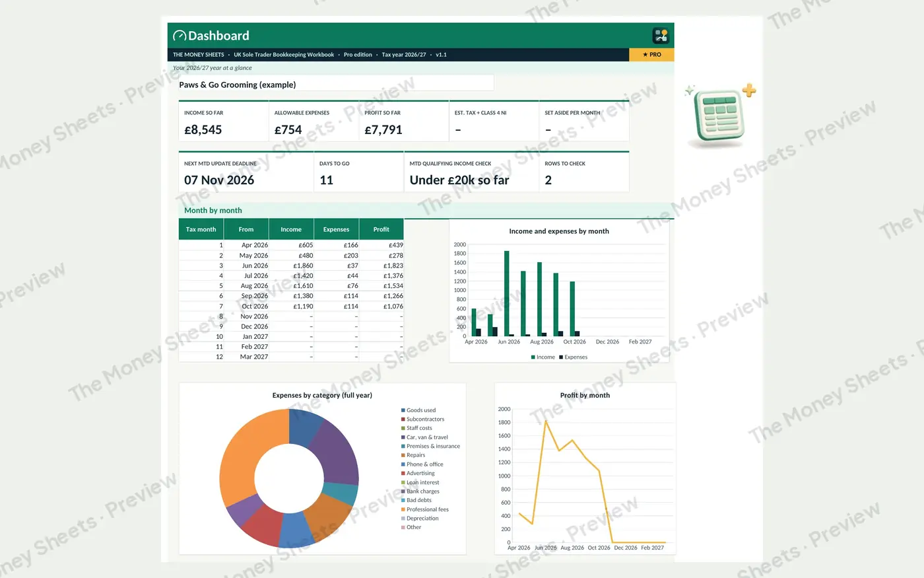
Task: Click the next MTD deadline "07 Nov 2026"
Action: point(219,180)
